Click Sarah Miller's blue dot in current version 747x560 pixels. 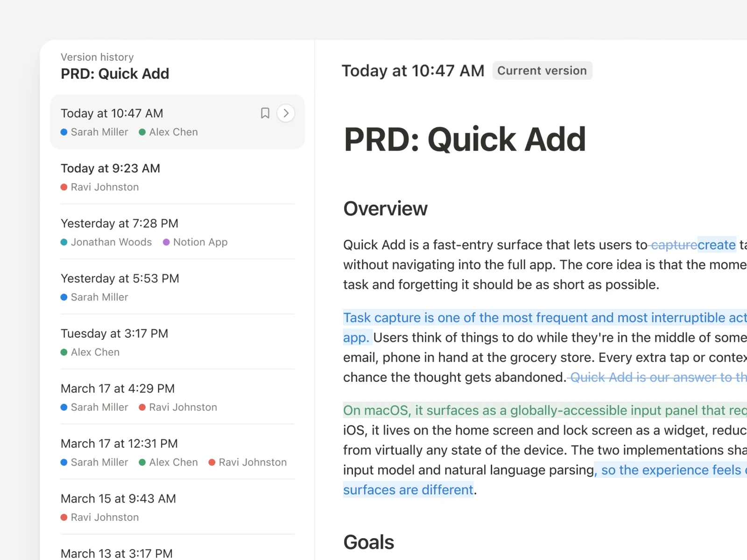tap(64, 132)
